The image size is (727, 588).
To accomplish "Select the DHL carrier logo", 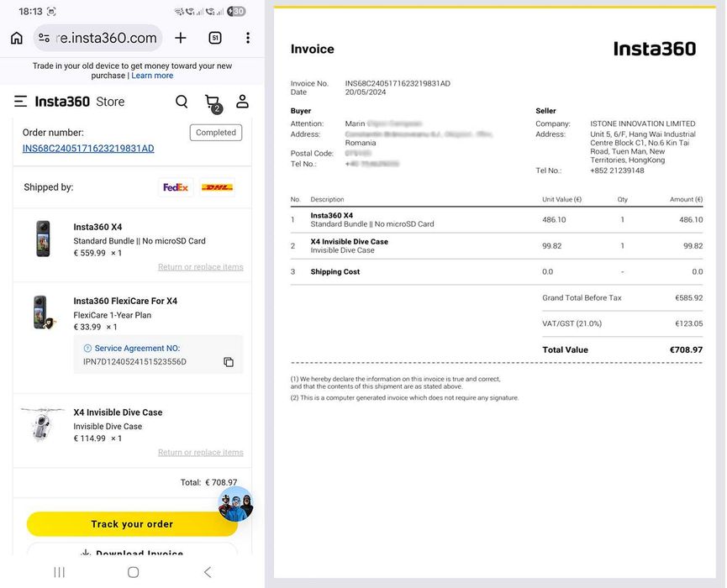I will 217,187.
